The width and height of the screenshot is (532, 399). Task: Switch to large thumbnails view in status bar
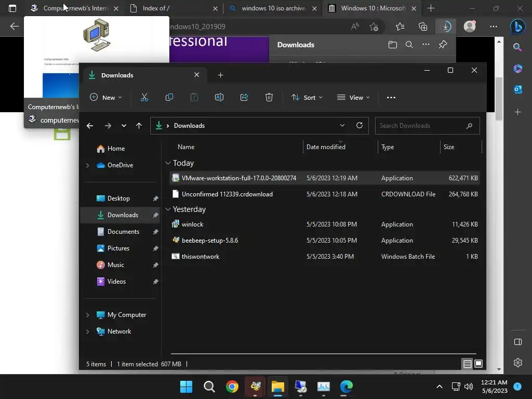478,364
